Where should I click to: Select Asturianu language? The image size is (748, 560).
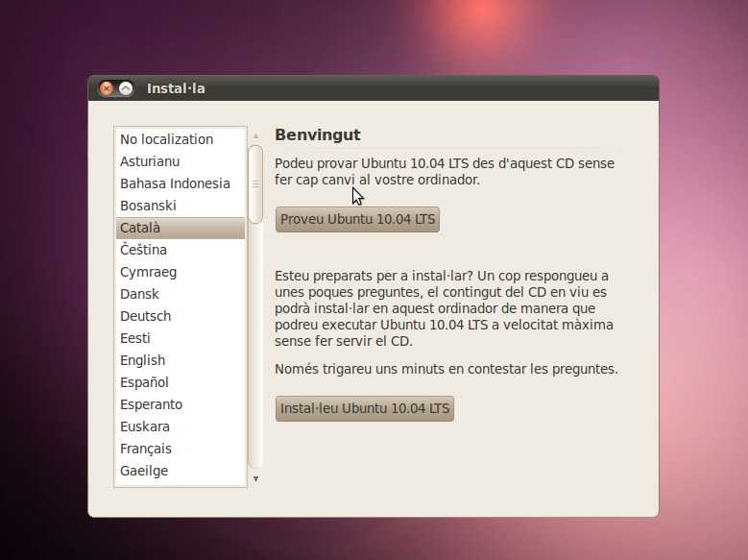pyautogui.click(x=181, y=161)
